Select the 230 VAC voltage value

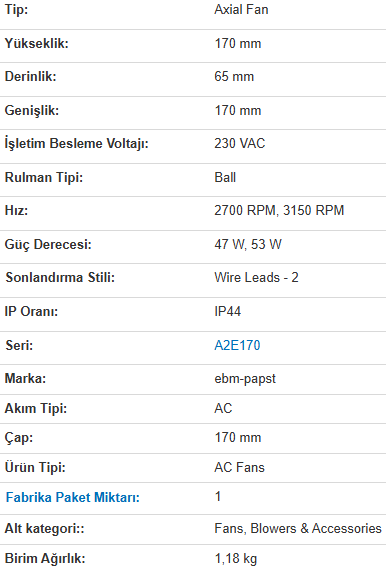click(x=240, y=143)
